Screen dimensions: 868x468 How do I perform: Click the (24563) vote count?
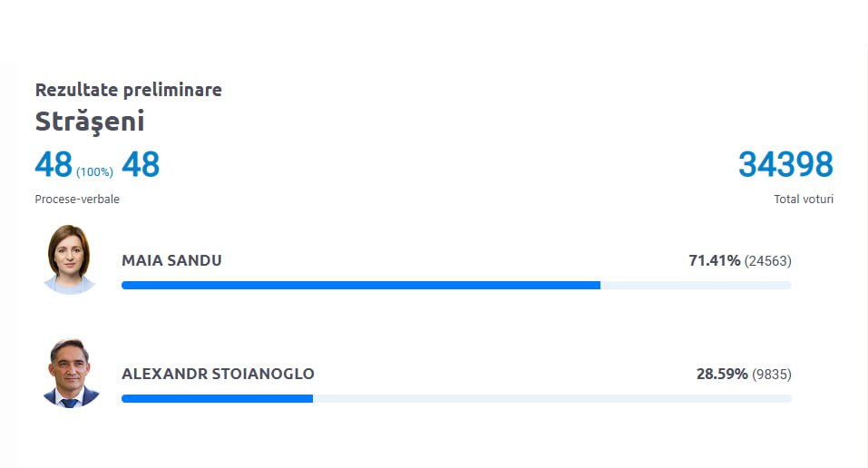768,261
